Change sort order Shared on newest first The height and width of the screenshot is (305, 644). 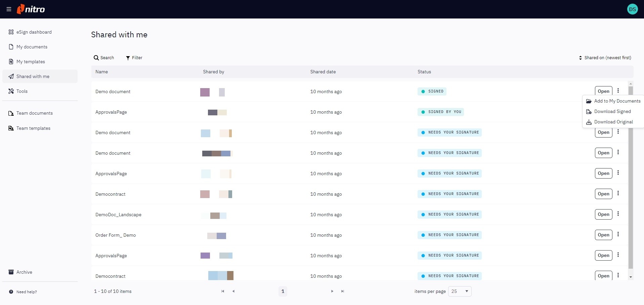click(x=605, y=58)
